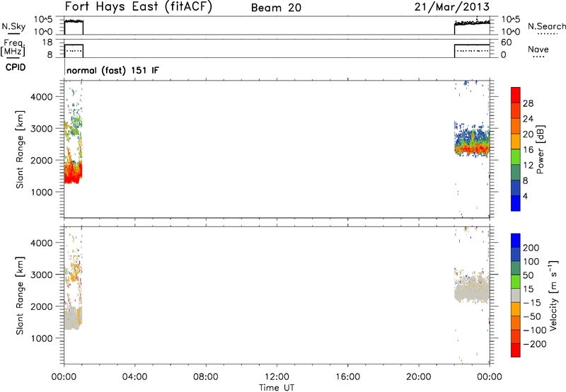Click the red bottom segment of the velocity colorbar
This screenshot has height=392, width=566.
click(516, 350)
